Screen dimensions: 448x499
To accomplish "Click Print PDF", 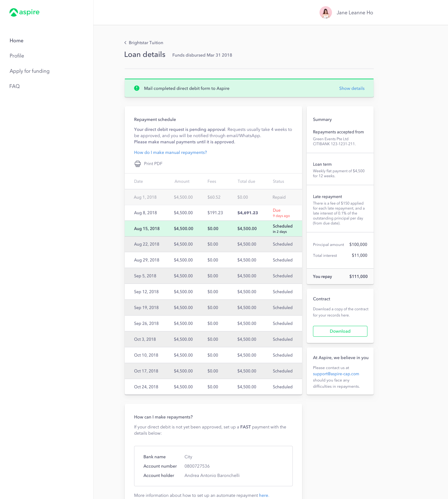I will pyautogui.click(x=153, y=164).
